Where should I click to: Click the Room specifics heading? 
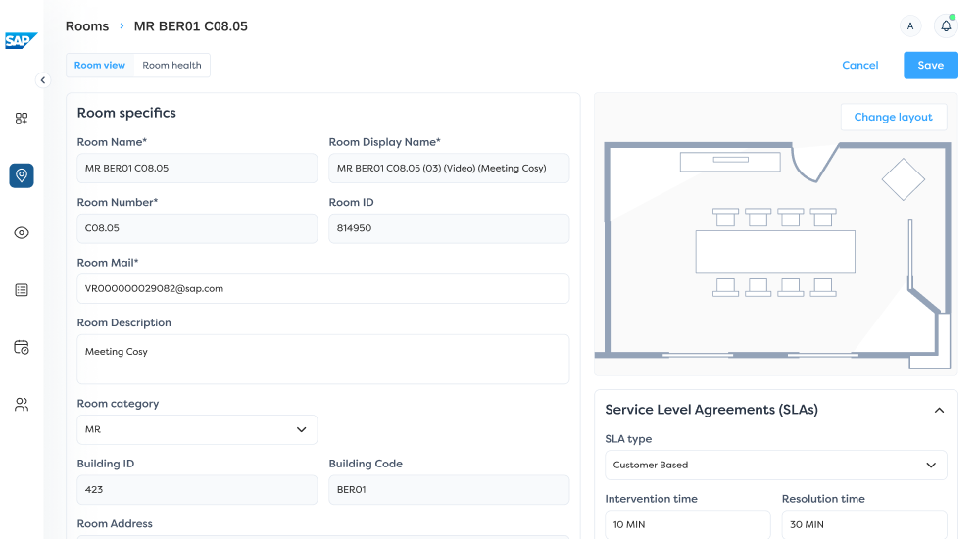(126, 113)
